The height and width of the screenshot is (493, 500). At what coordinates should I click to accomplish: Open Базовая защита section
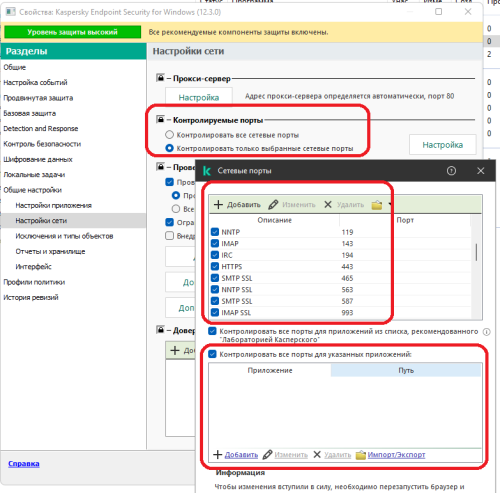pyautogui.click(x=30, y=113)
